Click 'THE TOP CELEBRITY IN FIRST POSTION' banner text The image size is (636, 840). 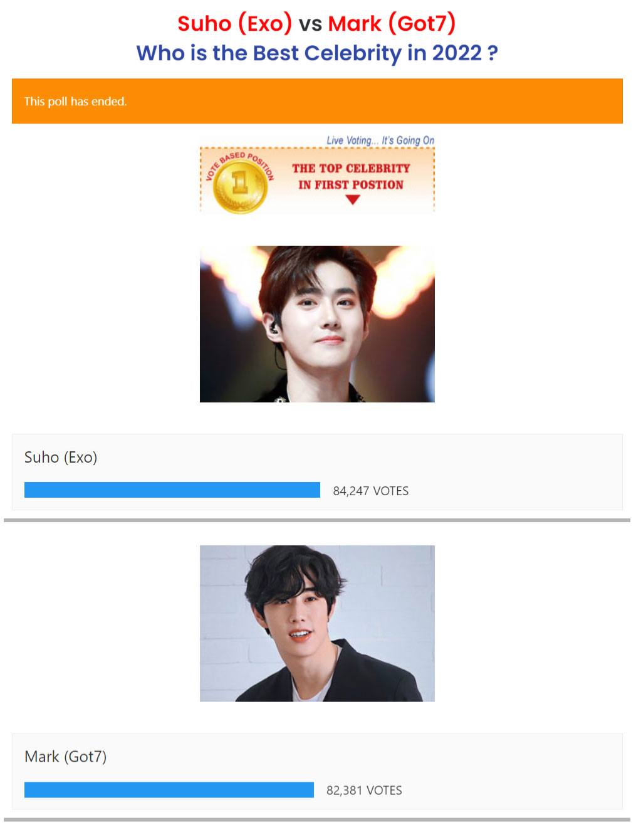(x=351, y=177)
